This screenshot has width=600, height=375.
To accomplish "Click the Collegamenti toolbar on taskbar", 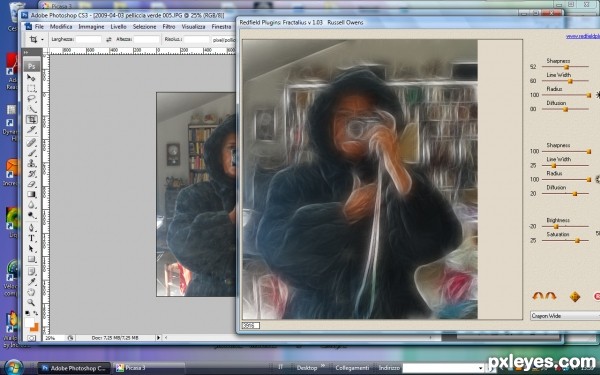I will (352, 368).
